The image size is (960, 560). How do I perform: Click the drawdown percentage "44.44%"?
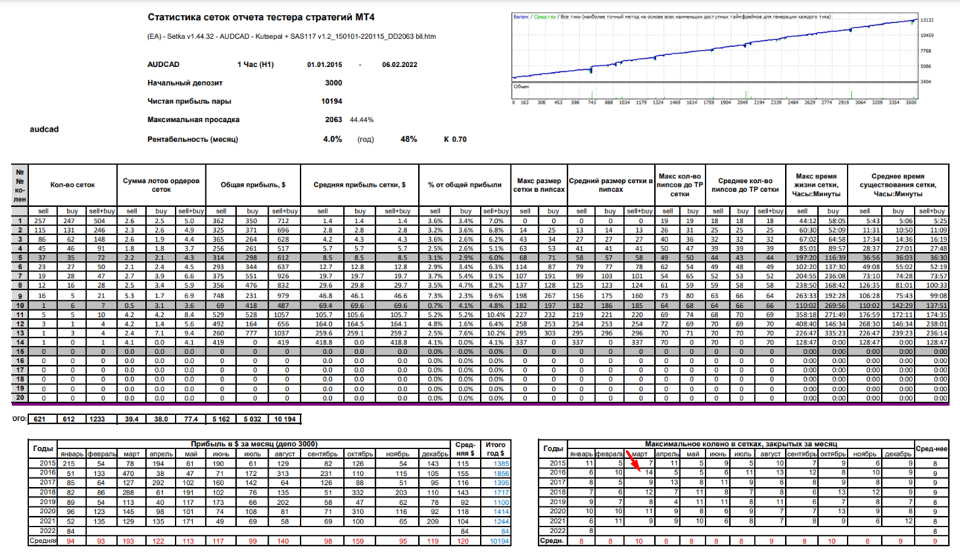[x=362, y=119]
